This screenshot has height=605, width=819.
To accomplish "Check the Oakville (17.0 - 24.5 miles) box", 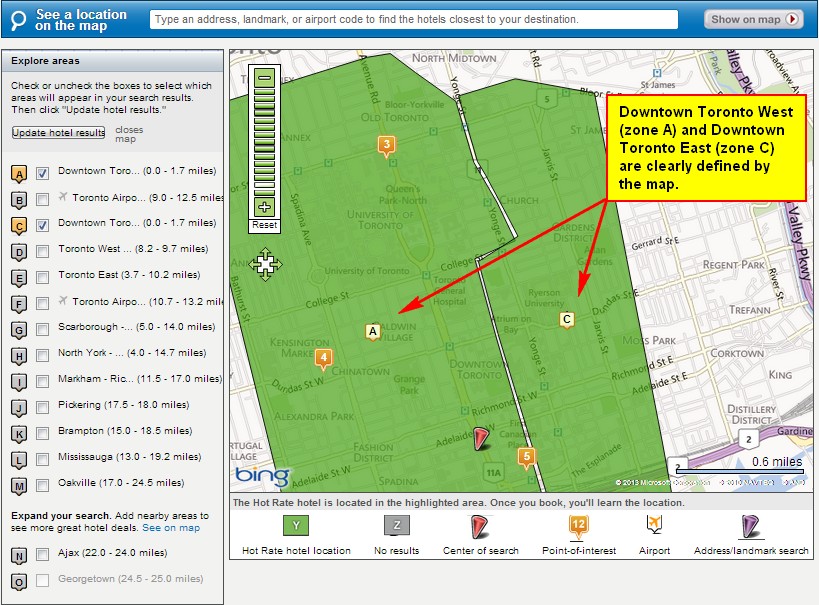I will tap(42, 485).
